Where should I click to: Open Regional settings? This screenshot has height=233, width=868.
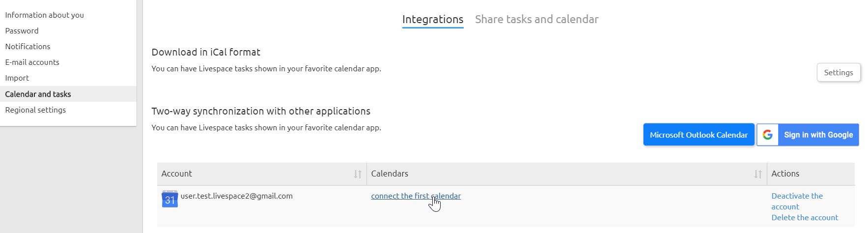coord(35,110)
